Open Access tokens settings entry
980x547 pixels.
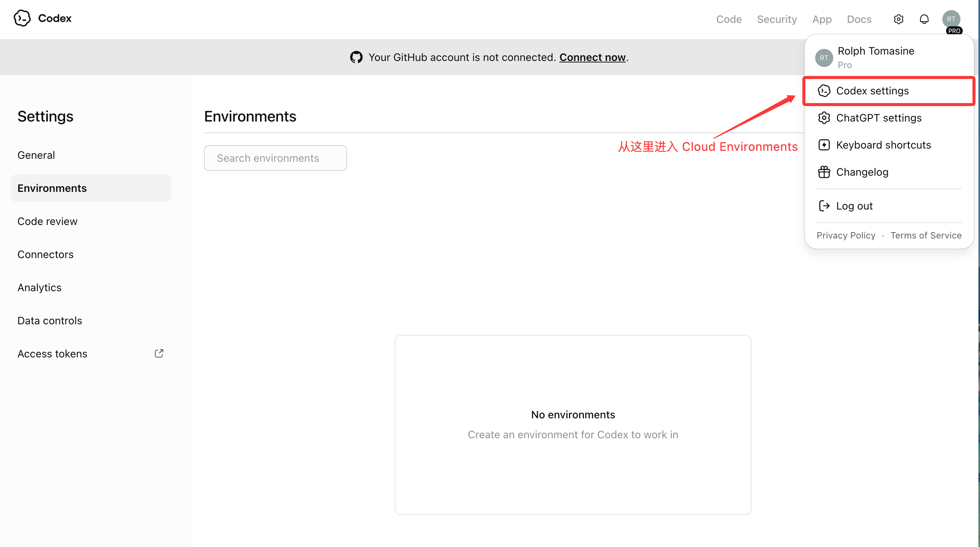(x=91, y=354)
